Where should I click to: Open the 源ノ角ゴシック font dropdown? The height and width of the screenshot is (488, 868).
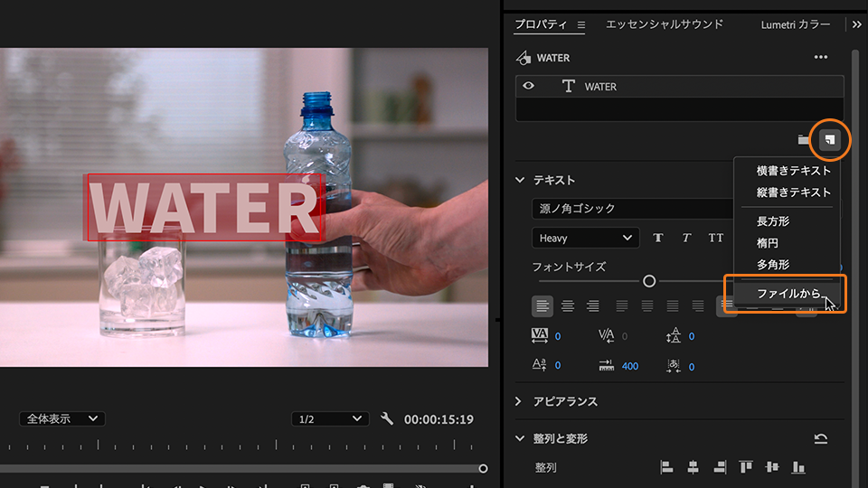pos(633,209)
